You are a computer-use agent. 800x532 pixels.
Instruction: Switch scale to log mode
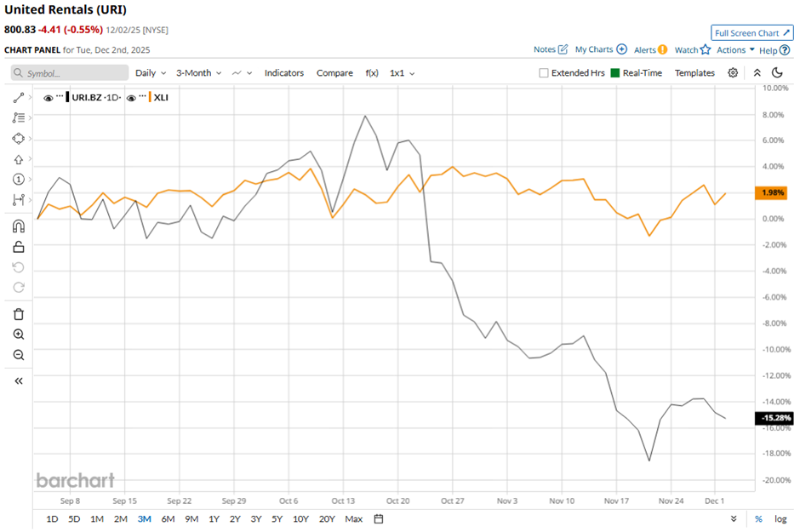pyautogui.click(x=780, y=518)
